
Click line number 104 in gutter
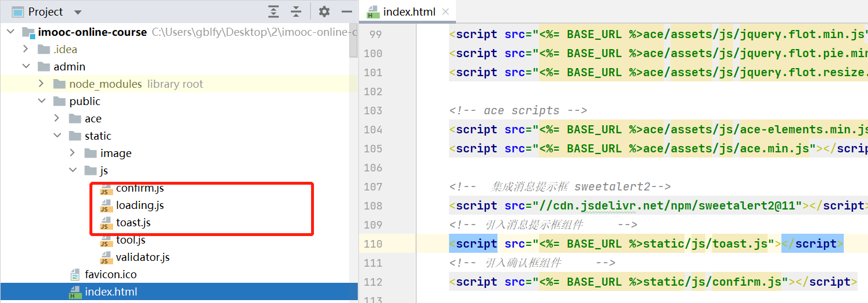point(373,129)
